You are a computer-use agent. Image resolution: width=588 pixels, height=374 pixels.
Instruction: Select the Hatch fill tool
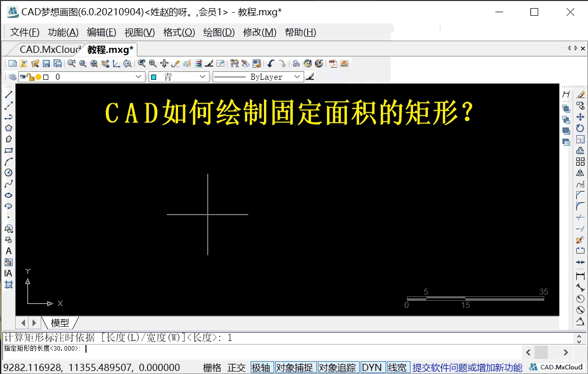(9, 285)
